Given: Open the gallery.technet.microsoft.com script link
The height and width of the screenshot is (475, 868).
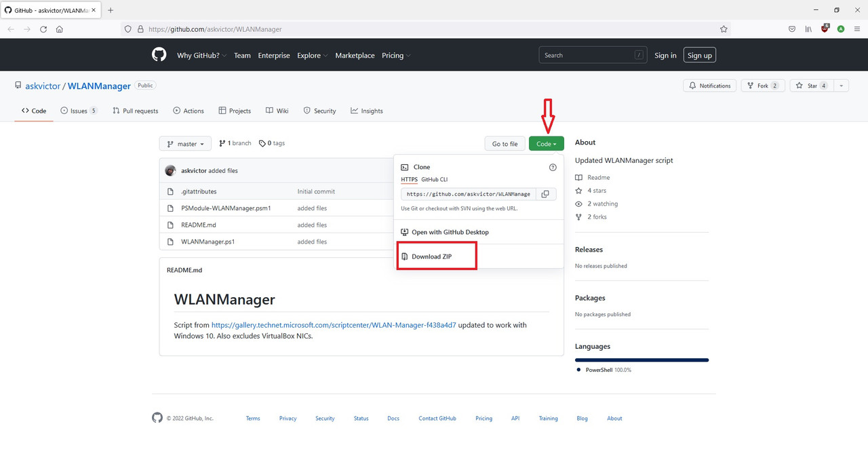Looking at the screenshot, I should click(334, 325).
